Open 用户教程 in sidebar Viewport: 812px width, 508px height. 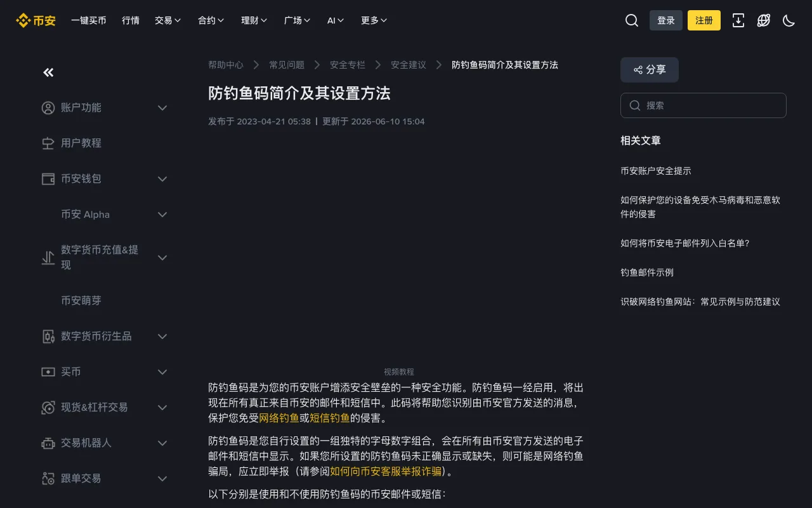coord(81,144)
